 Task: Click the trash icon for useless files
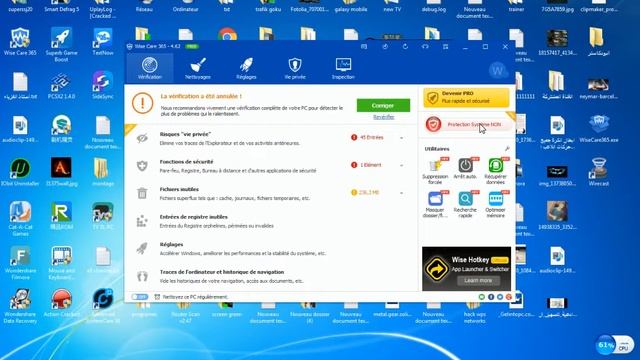pos(142,193)
